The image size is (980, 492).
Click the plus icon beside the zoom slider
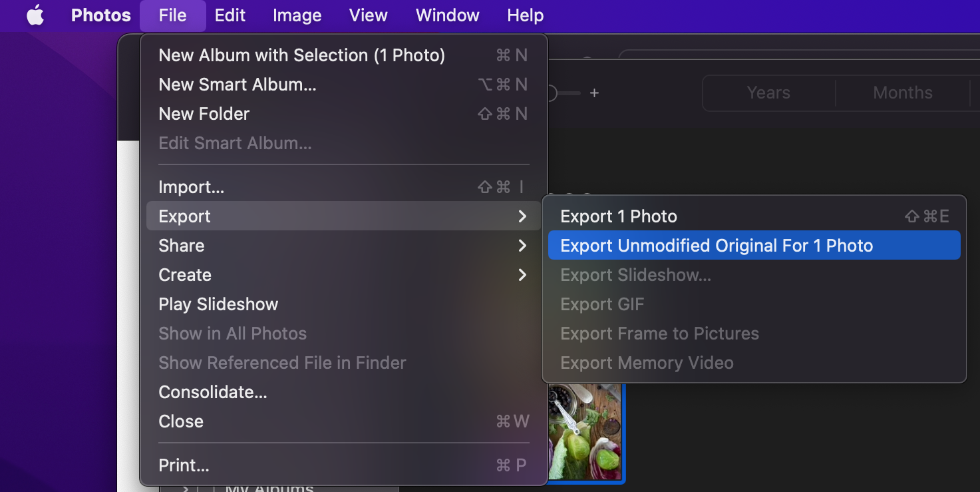(x=594, y=93)
